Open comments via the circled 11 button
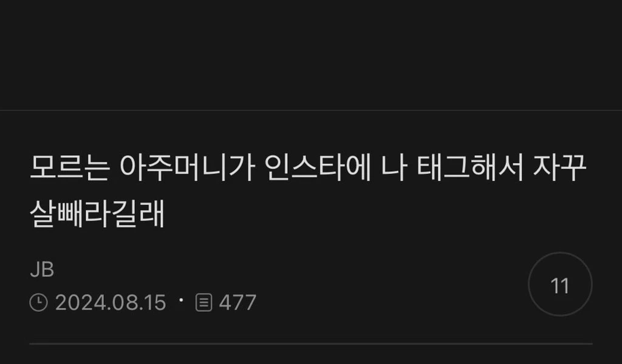The image size is (622, 364). click(560, 285)
